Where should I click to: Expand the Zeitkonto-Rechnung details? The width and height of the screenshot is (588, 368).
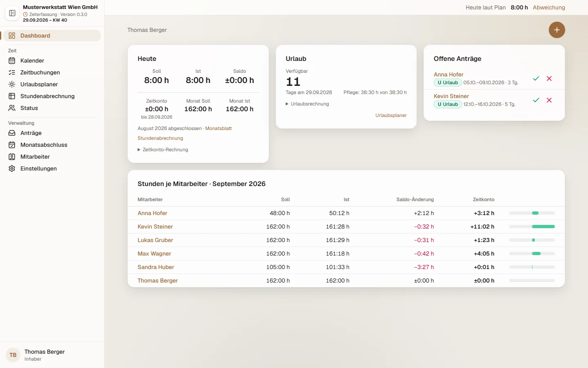[163, 150]
